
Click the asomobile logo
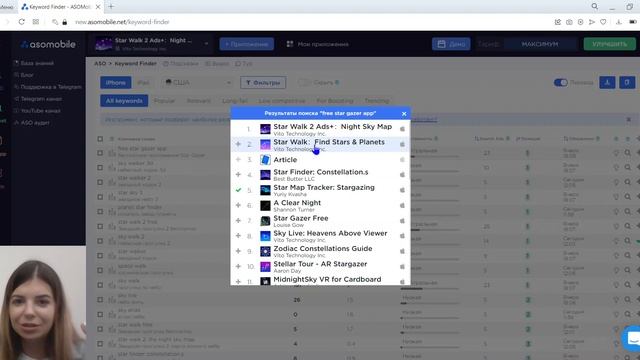tap(48, 44)
